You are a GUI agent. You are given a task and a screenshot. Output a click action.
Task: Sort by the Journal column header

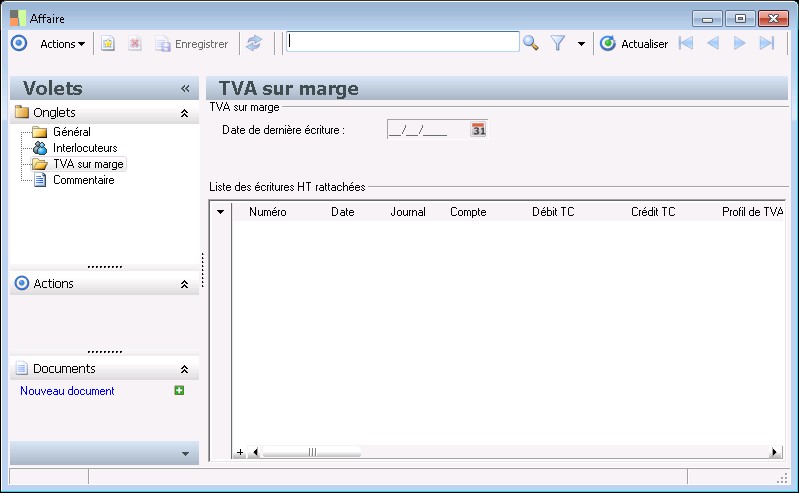pyautogui.click(x=408, y=212)
